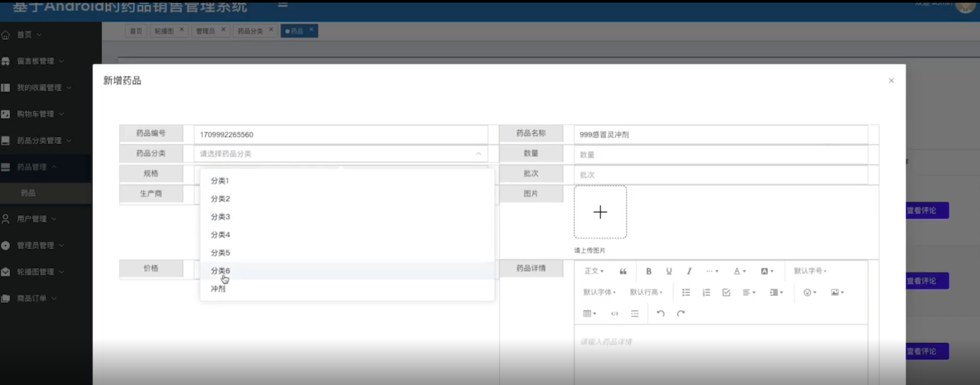
Task: Open insert image menu in editor
Action: click(837, 292)
